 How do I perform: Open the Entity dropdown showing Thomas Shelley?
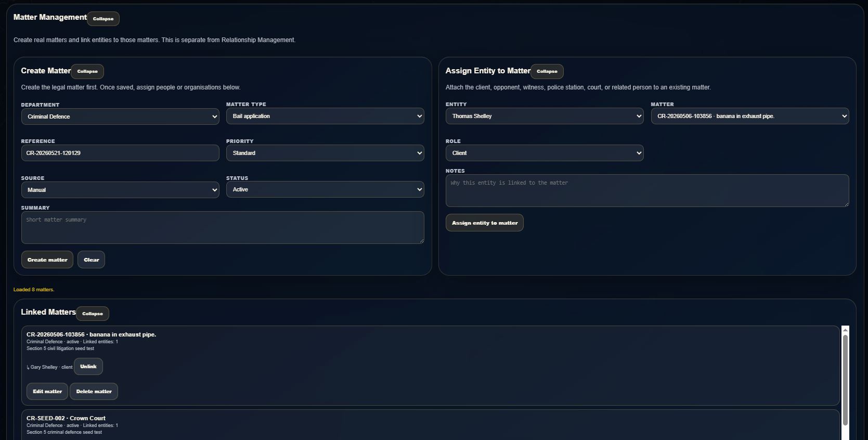(545, 116)
